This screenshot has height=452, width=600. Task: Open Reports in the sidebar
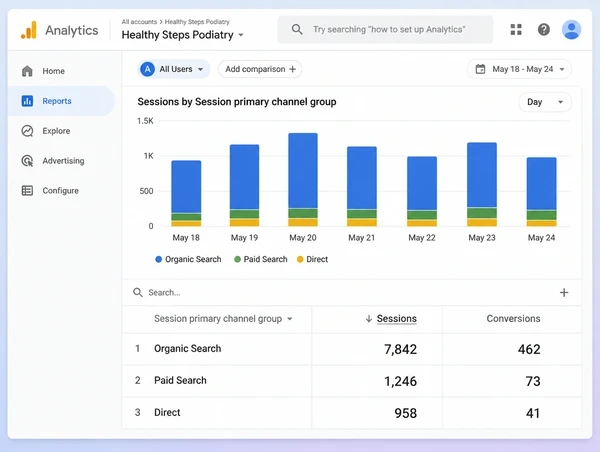coord(61,101)
